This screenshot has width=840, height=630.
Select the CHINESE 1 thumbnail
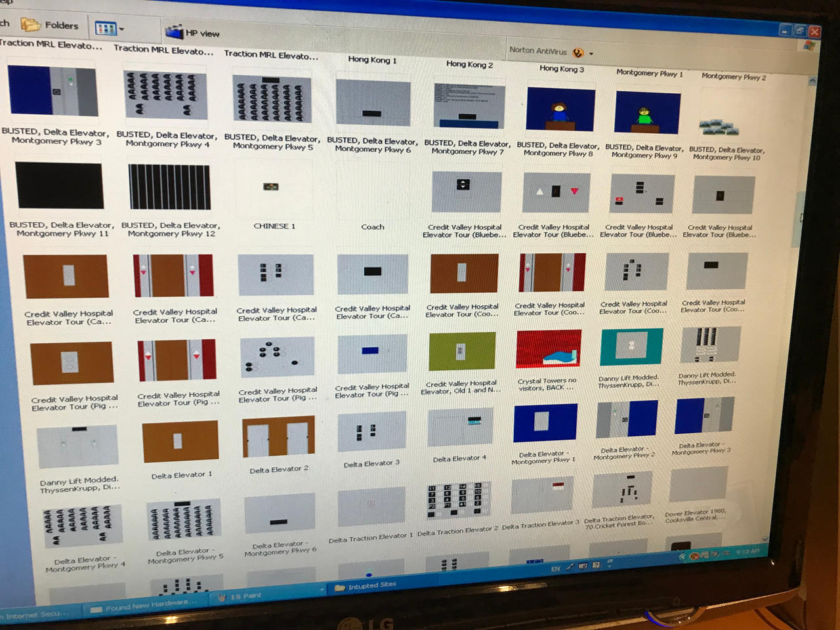[271, 187]
